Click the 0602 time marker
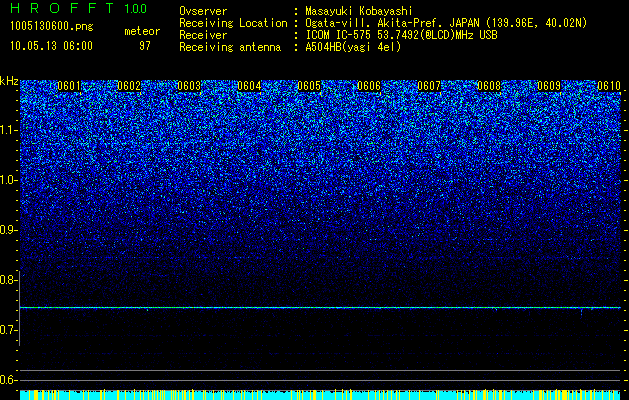 [x=129, y=86]
